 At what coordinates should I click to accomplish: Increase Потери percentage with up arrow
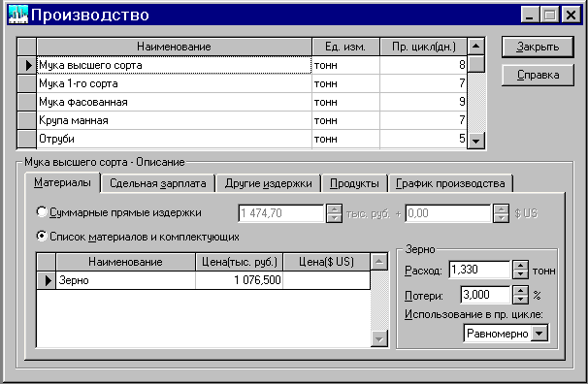tap(520, 290)
